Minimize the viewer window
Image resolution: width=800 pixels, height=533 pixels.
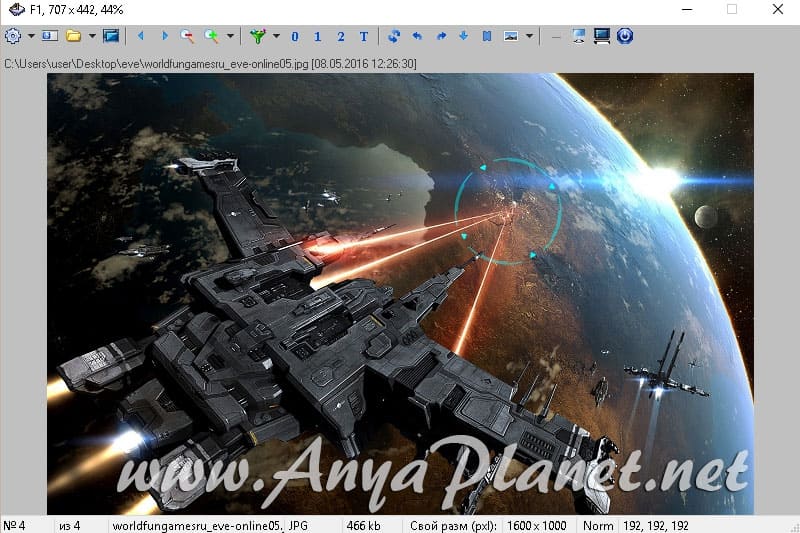(687, 9)
